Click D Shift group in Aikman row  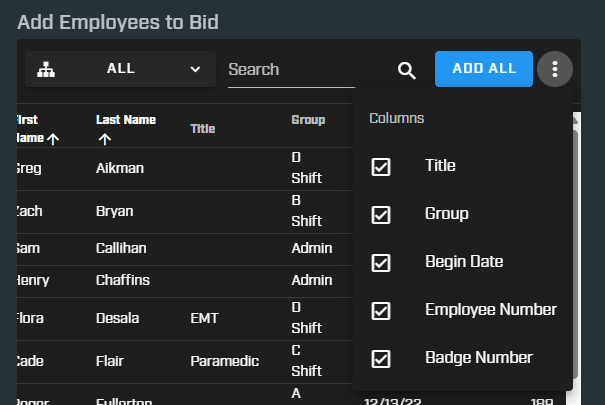(306, 168)
